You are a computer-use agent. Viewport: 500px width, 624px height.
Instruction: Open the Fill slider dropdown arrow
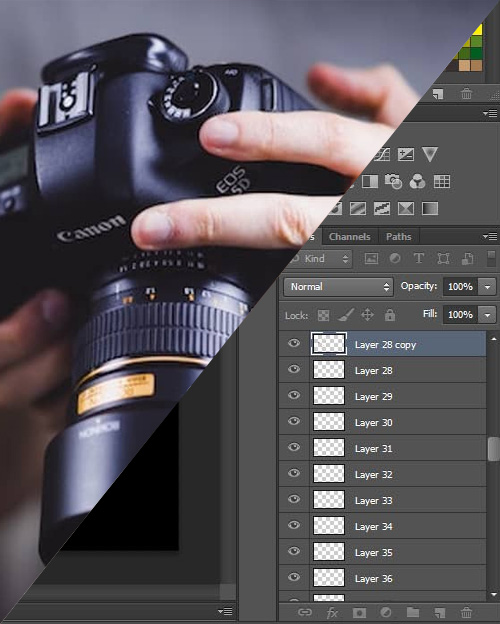pos(487,315)
